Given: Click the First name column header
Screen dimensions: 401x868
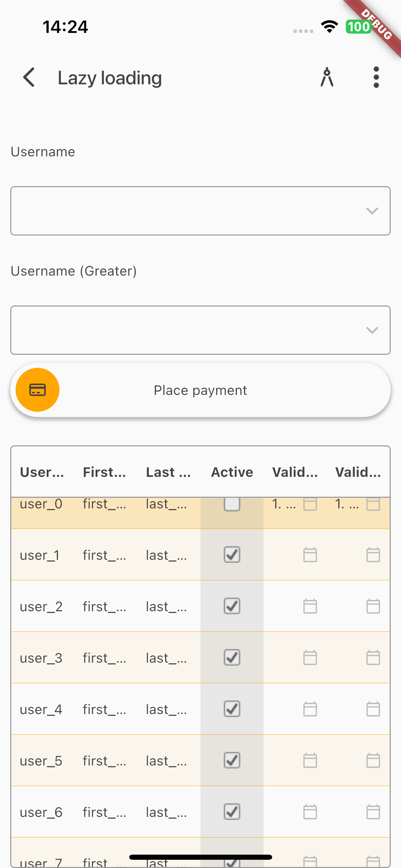Looking at the screenshot, I should tap(105, 472).
